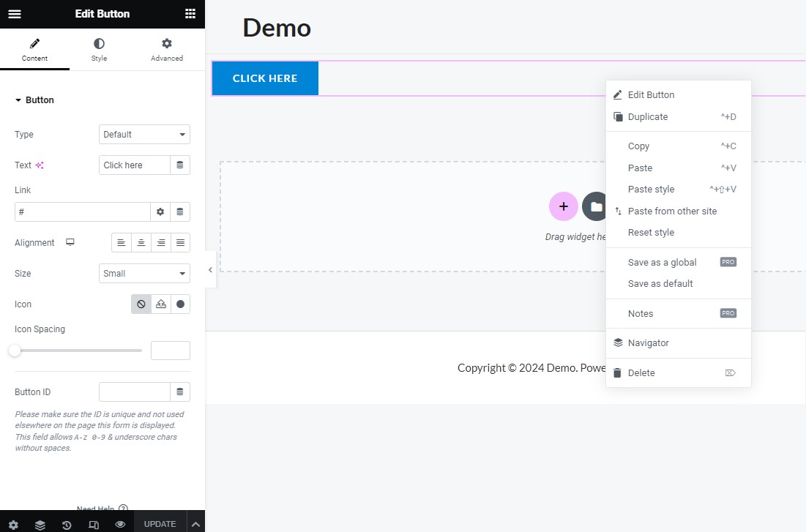Screen dimensions: 806x532
Task: Expand save options arrow beside UPDATE
Action: click(196, 524)
